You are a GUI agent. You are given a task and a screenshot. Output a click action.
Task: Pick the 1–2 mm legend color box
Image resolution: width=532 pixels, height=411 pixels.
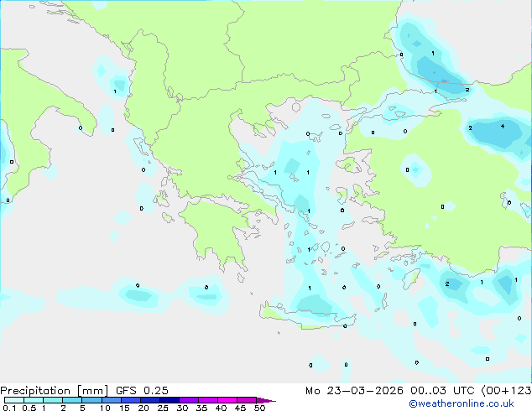(x=53, y=400)
